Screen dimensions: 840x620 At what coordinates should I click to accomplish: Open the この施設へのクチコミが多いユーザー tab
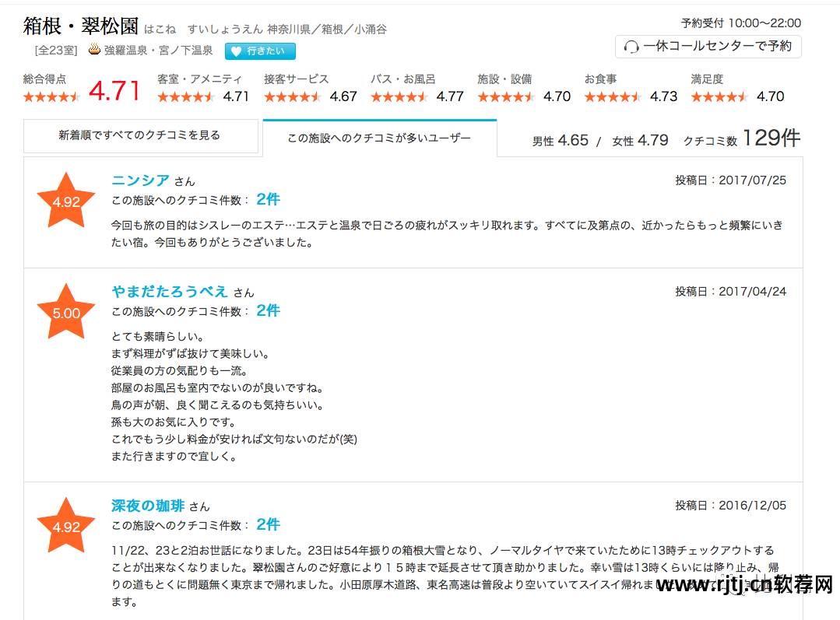click(x=380, y=138)
